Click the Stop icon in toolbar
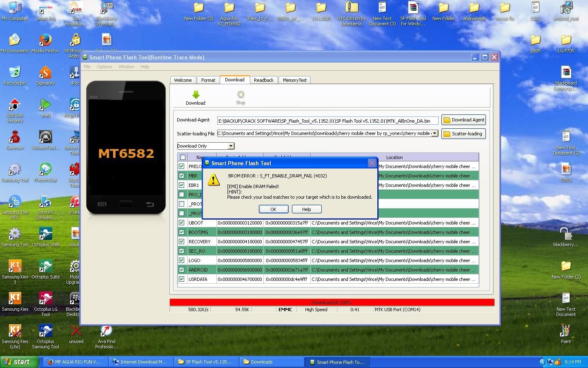Screen dimensions: 588x368 [x=241, y=94]
